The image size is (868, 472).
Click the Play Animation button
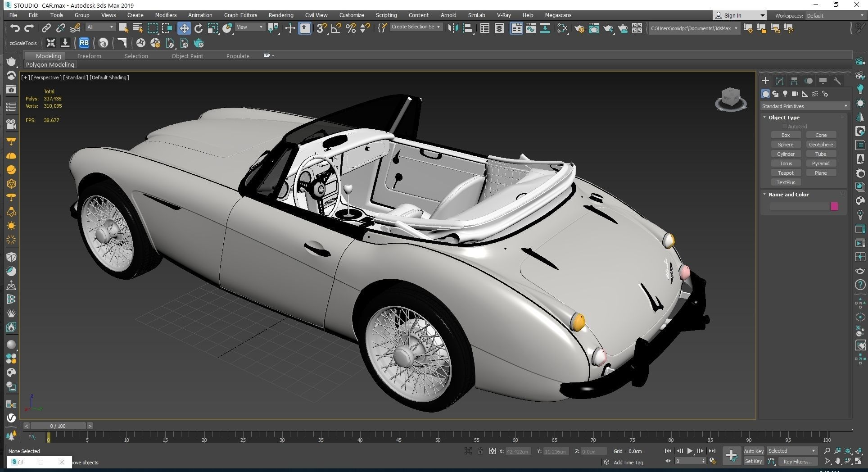coord(690,451)
